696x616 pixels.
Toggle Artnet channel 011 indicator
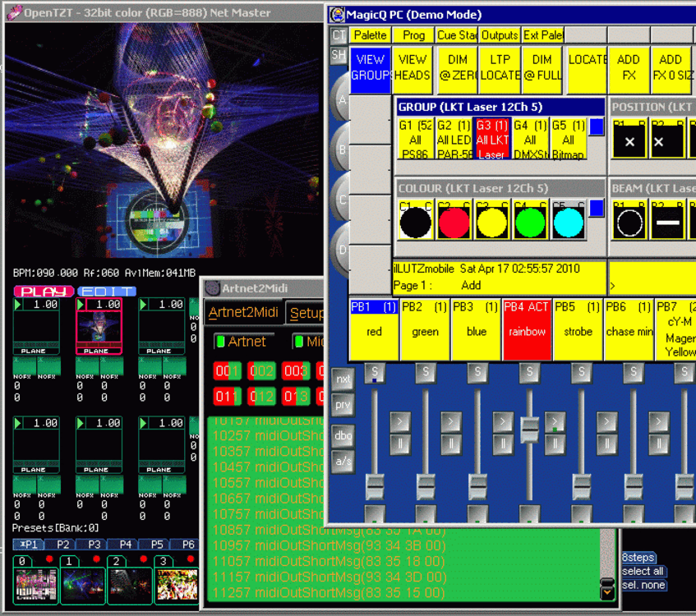pyautogui.click(x=228, y=397)
